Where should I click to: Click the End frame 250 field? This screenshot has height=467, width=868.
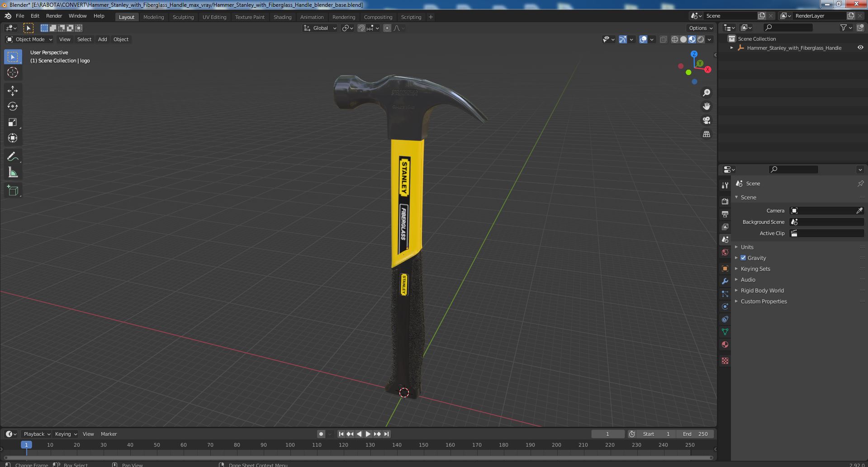pos(695,434)
